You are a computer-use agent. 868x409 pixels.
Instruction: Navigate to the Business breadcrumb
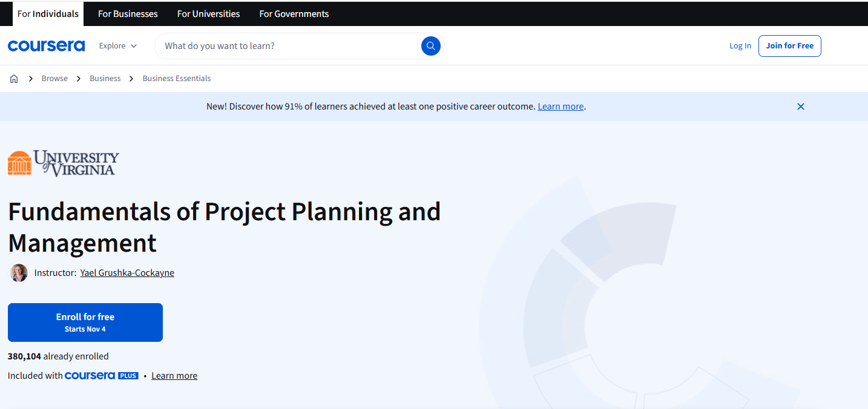(x=105, y=78)
